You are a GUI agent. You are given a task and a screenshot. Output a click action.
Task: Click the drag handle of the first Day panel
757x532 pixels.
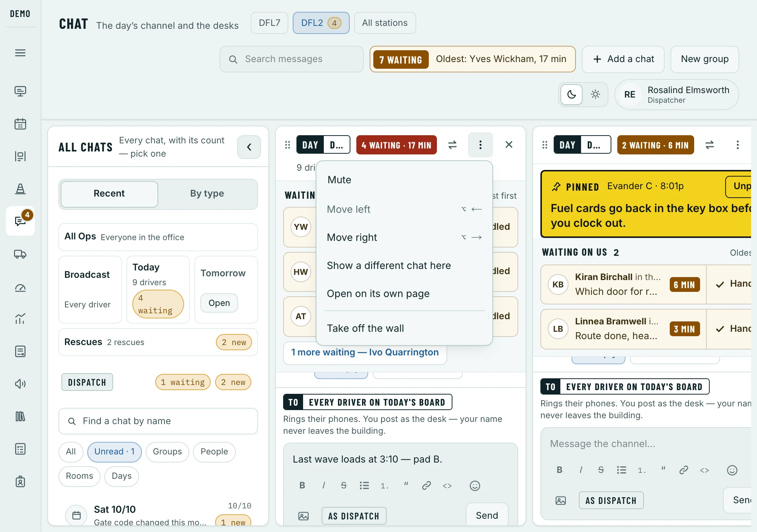coord(288,145)
